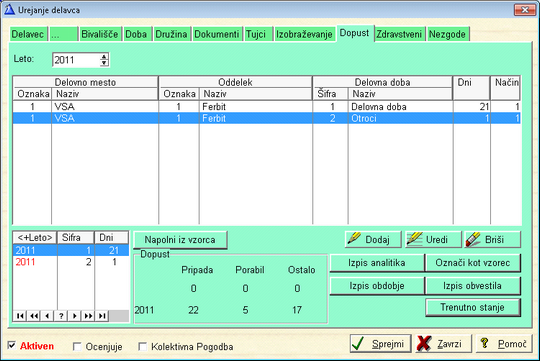Uncheck the Aktiven checkbox

[12, 345]
